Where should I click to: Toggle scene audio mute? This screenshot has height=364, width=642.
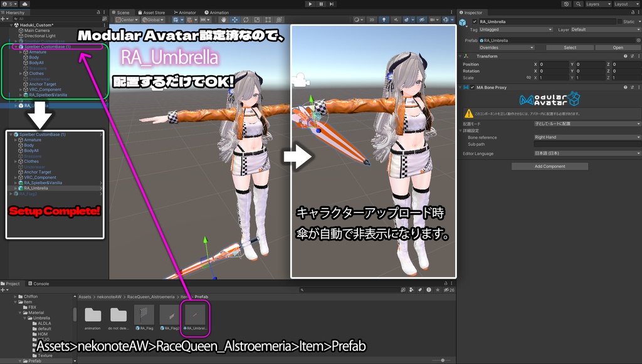coord(396,19)
